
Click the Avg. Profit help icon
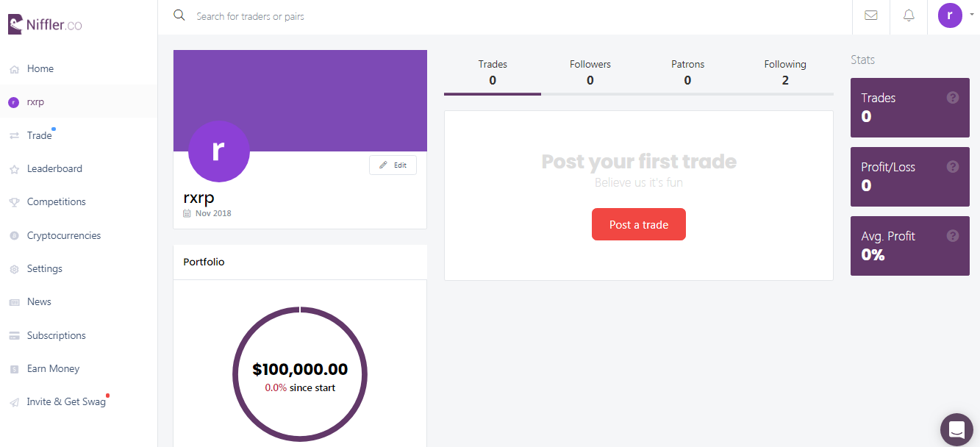click(953, 236)
